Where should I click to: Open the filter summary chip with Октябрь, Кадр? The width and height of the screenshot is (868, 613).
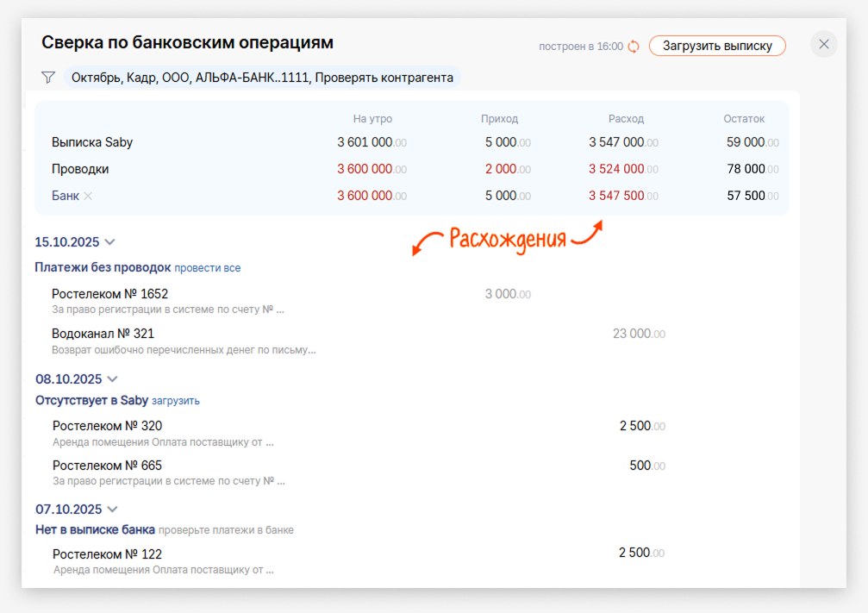[x=262, y=78]
